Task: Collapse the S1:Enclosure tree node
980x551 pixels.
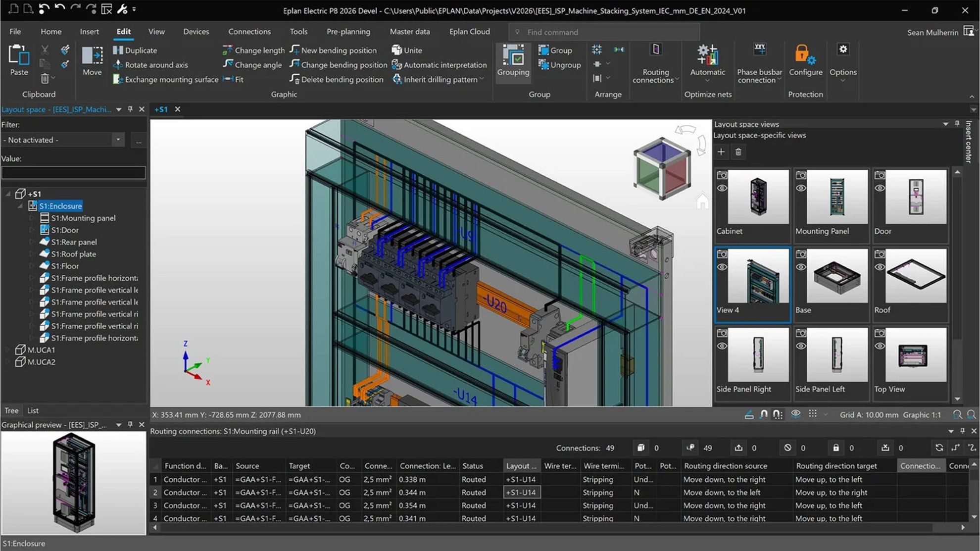Action: [x=20, y=206]
